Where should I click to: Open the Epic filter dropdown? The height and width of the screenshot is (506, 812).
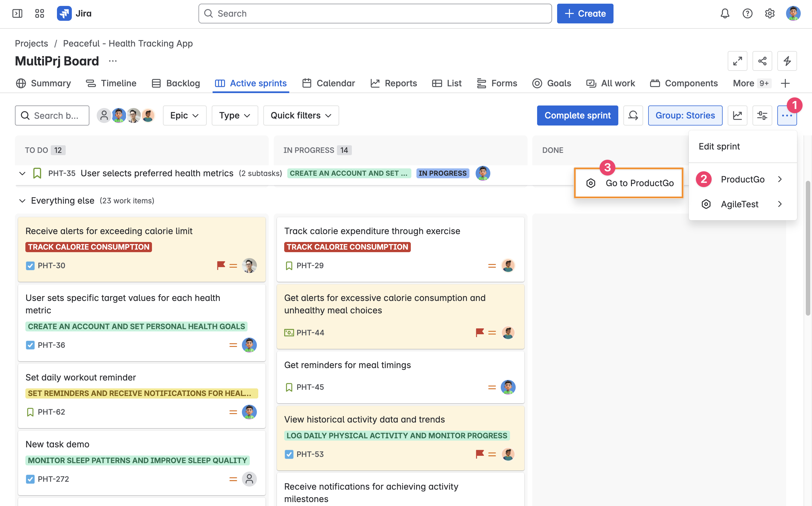[x=184, y=115]
